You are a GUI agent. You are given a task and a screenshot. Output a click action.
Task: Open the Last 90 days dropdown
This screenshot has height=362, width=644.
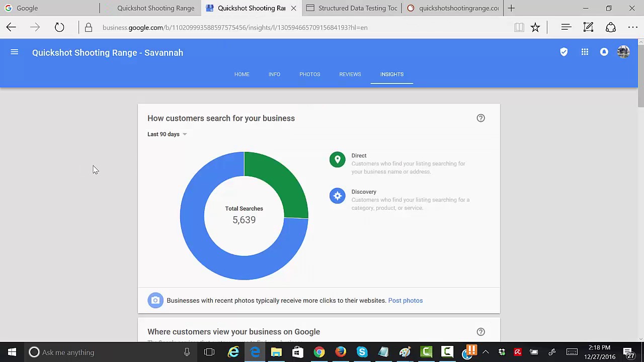[167, 134]
